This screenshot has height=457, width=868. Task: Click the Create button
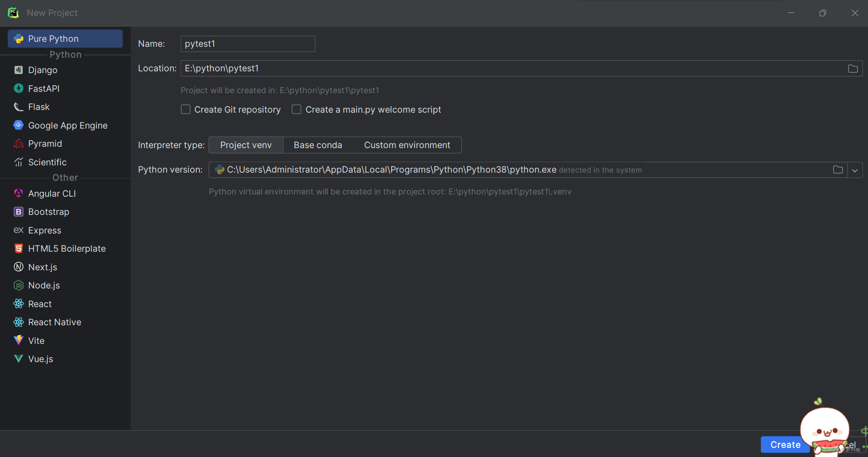(x=784, y=444)
